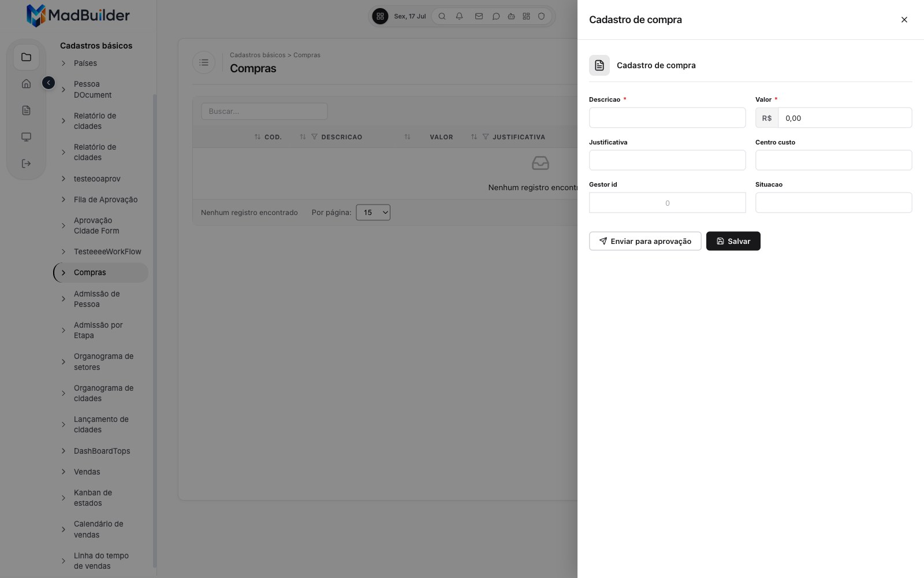
Task: Filter the JUSTIFICATIVA column
Action: 486,137
